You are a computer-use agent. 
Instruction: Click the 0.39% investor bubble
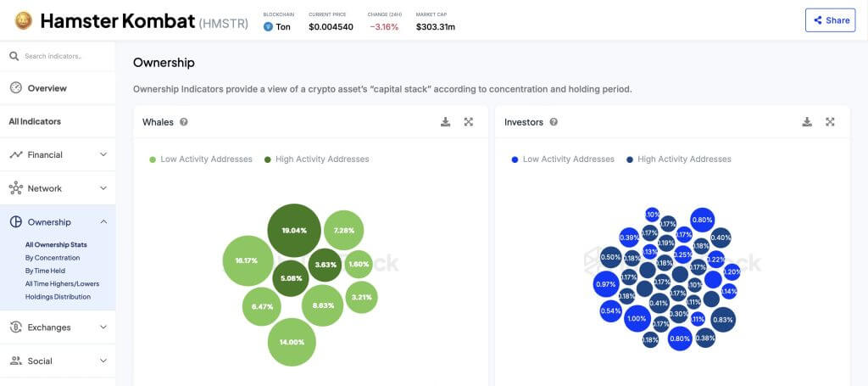point(629,238)
